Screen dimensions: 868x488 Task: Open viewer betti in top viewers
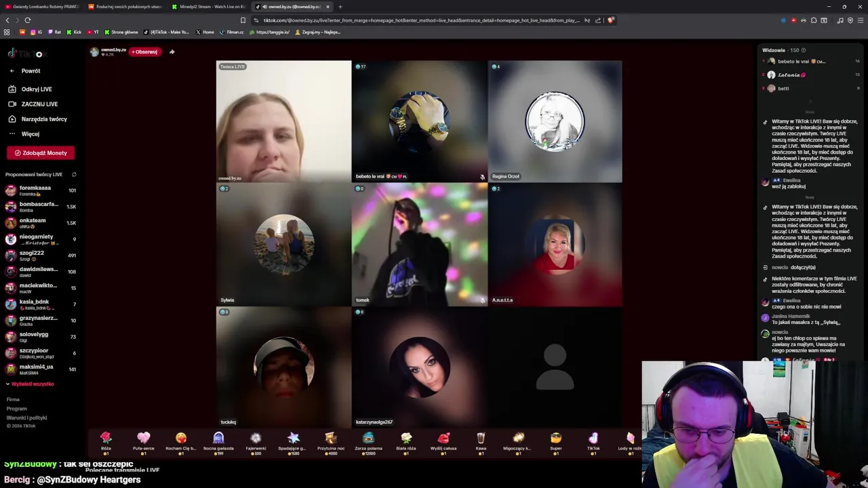pyautogui.click(x=811, y=88)
